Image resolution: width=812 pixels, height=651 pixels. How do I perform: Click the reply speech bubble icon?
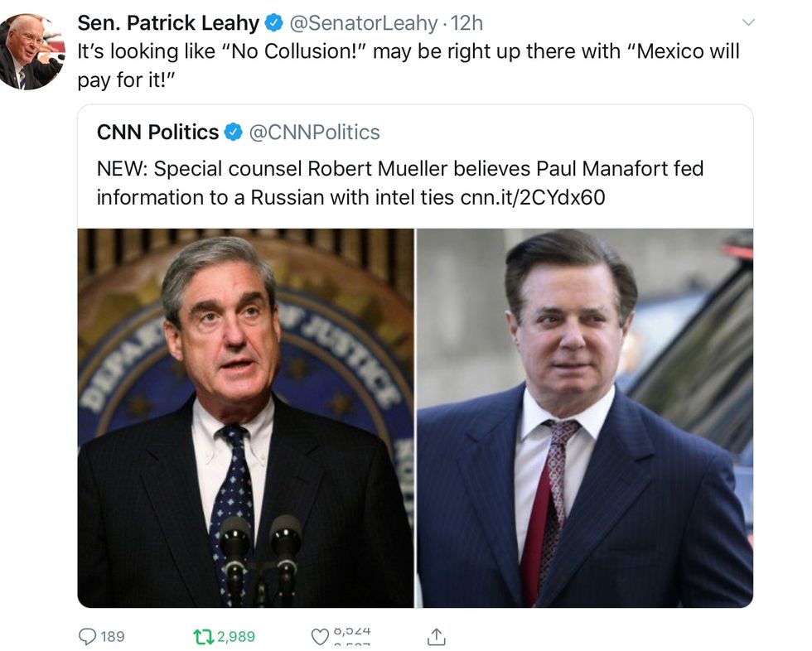[x=87, y=636]
